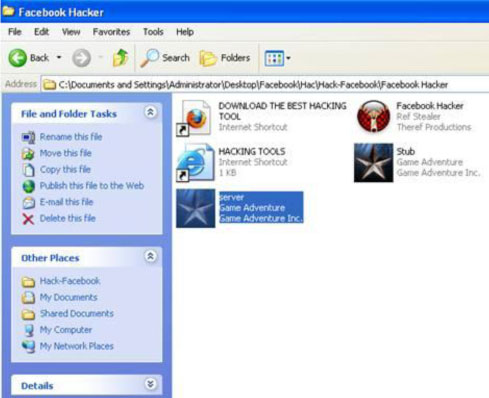Click Move this file link
This screenshot has height=398, width=489.
pyautogui.click(x=66, y=153)
